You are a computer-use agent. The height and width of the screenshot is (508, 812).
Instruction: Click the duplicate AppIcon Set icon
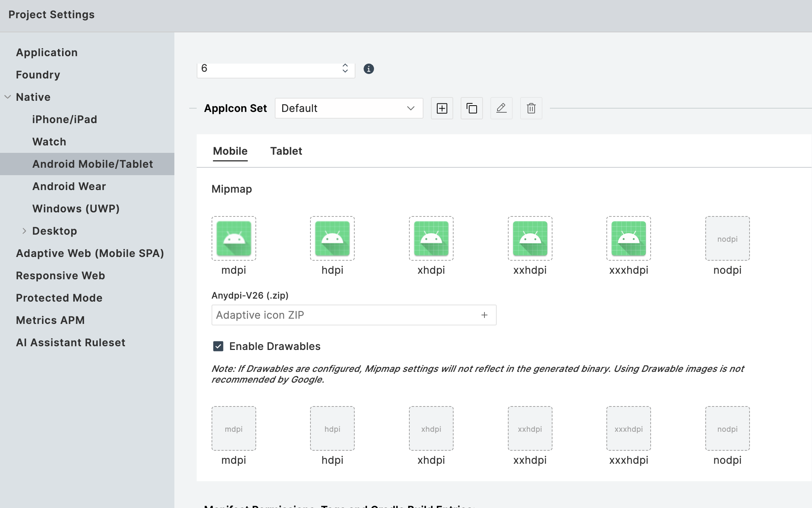click(471, 108)
